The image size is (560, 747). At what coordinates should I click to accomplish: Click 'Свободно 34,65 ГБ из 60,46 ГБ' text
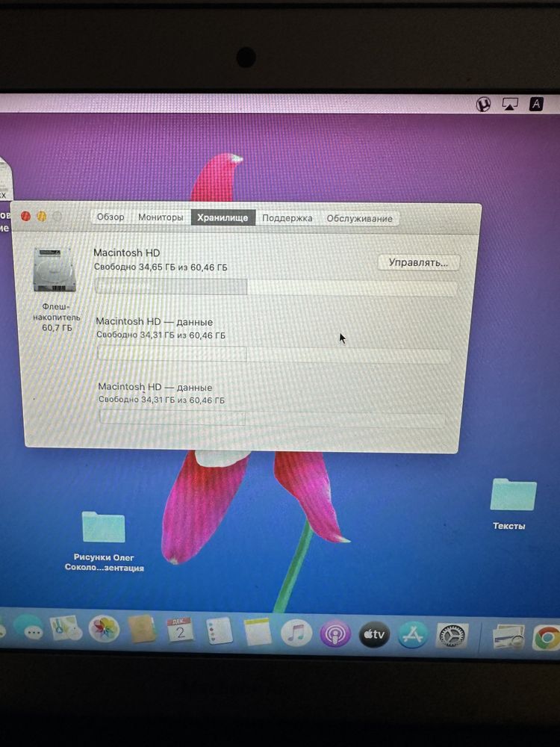[x=161, y=267]
